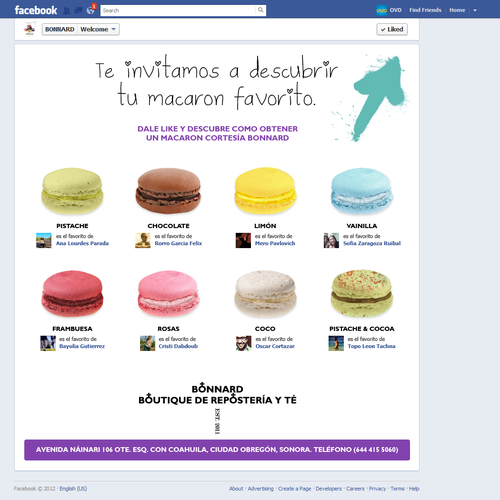The width and height of the screenshot is (500, 500).
Task: Click the pink Rosas macaron
Action: (x=168, y=294)
